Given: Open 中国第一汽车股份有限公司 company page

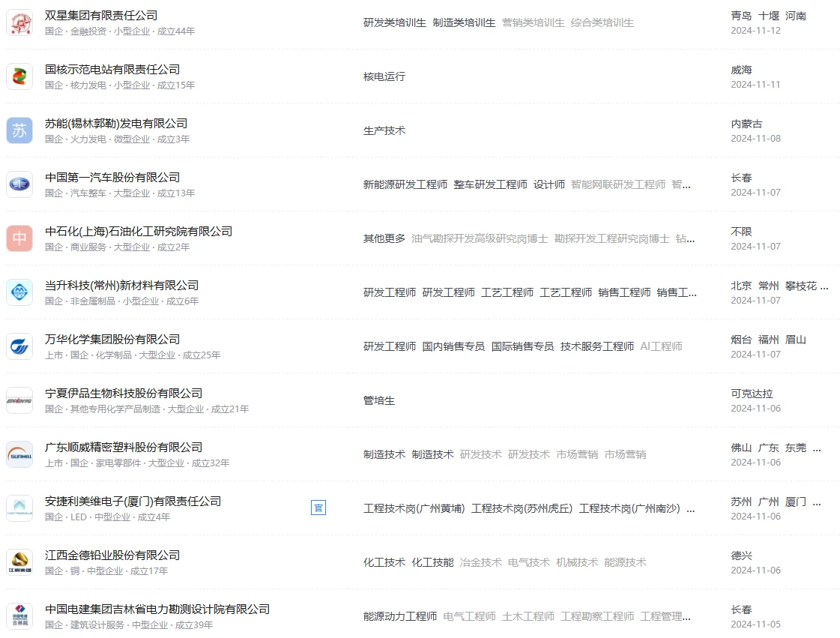Looking at the screenshot, I should (x=112, y=178).
